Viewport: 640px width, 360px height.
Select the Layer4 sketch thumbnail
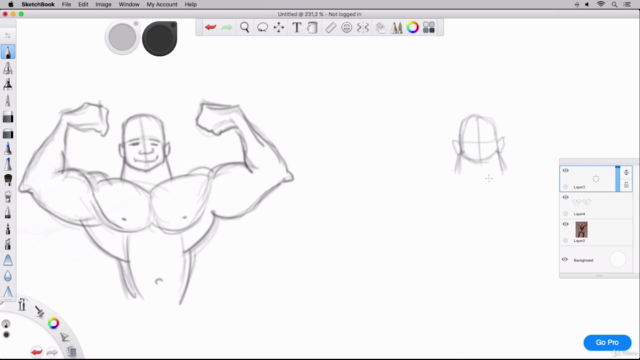pyautogui.click(x=582, y=202)
